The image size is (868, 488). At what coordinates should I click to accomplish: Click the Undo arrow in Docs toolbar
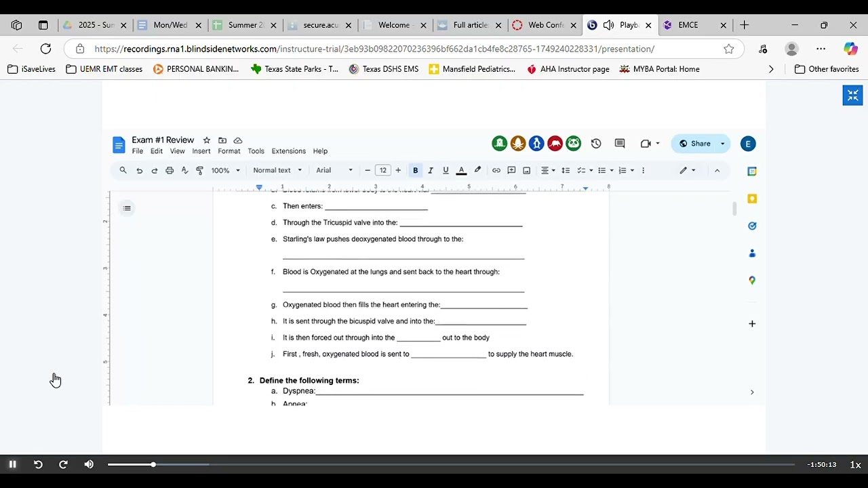140,170
